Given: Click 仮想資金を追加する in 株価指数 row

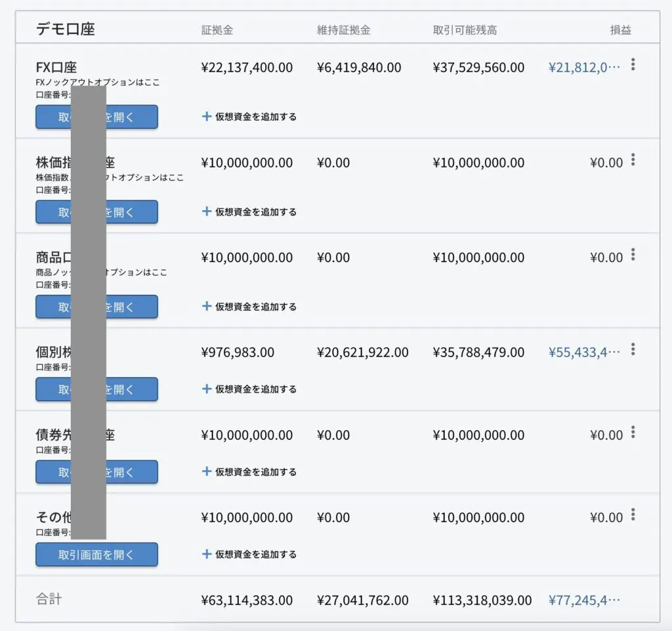Looking at the screenshot, I should (255, 212).
